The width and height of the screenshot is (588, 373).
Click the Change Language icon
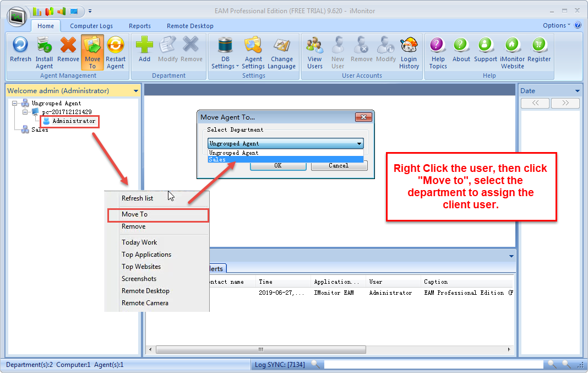pyautogui.click(x=282, y=45)
